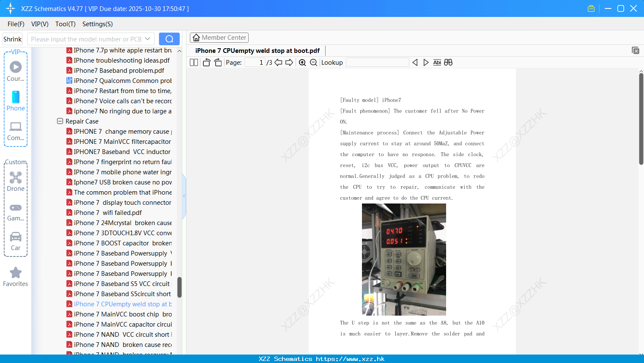This screenshot has height=363, width=644.
Task: Go to next page arrow
Action: [289, 62]
